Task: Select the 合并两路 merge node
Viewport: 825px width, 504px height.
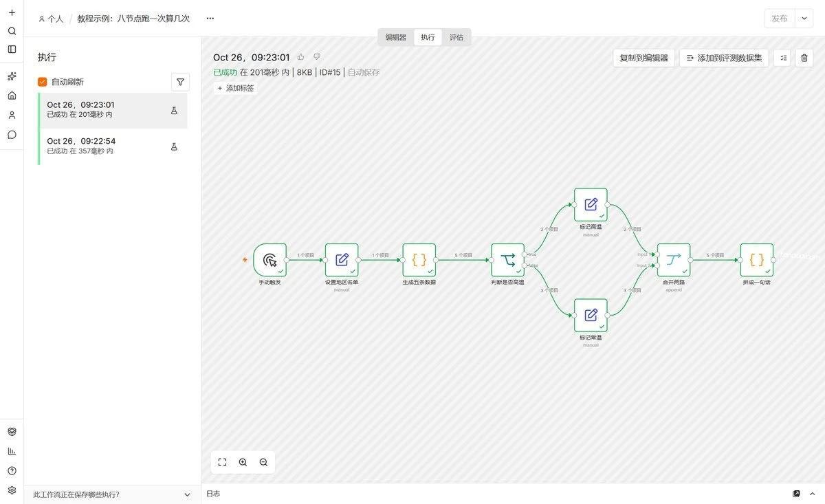Action: pyautogui.click(x=674, y=260)
